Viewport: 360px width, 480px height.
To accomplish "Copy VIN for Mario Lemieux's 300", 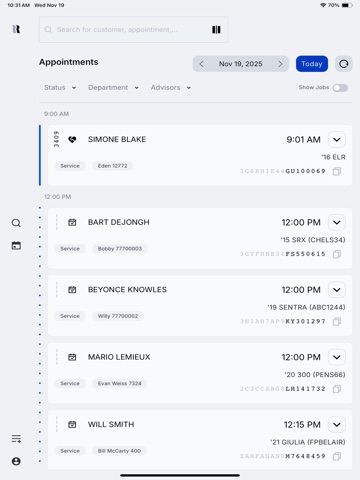I will pyautogui.click(x=337, y=389).
